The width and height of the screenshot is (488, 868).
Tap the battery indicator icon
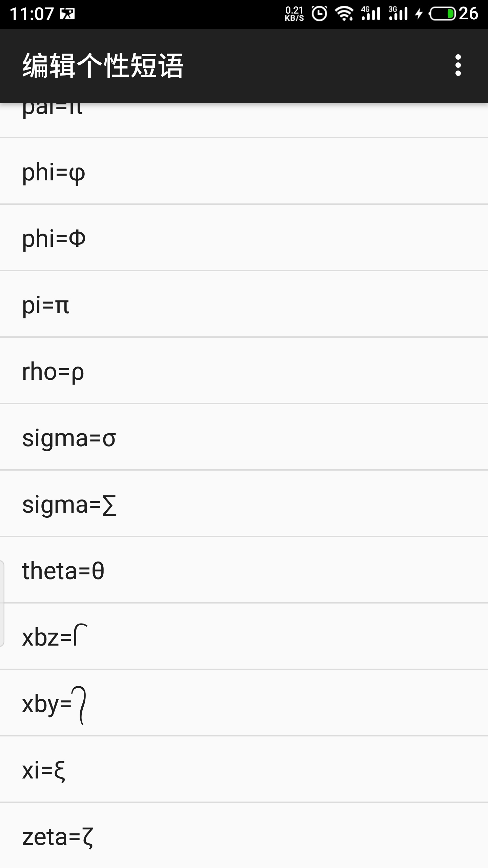coord(442,14)
